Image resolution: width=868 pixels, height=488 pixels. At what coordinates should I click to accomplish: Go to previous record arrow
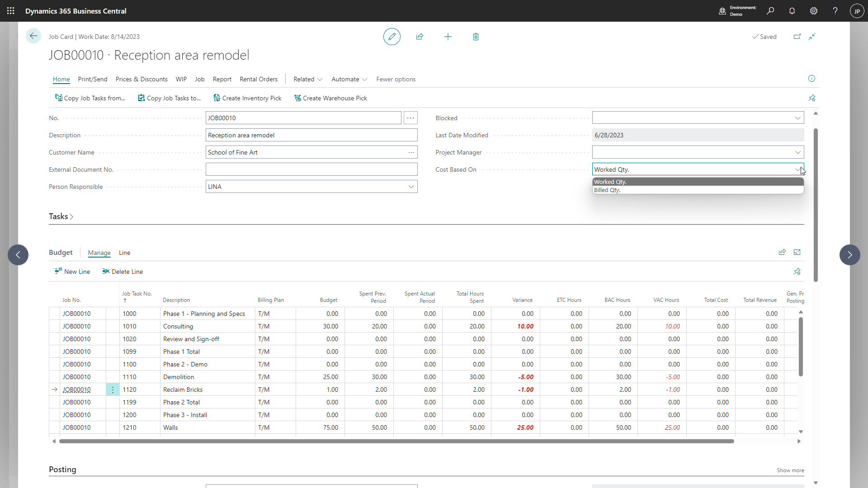coord(18,255)
